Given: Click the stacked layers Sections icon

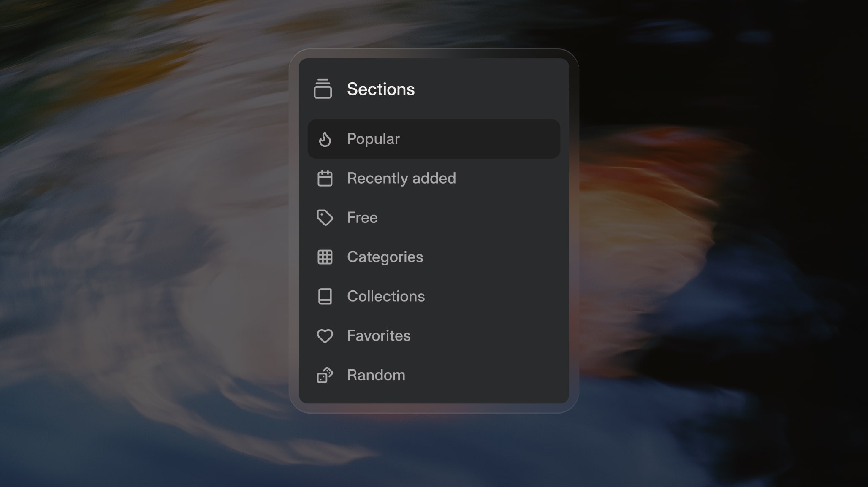Looking at the screenshot, I should pyautogui.click(x=323, y=89).
